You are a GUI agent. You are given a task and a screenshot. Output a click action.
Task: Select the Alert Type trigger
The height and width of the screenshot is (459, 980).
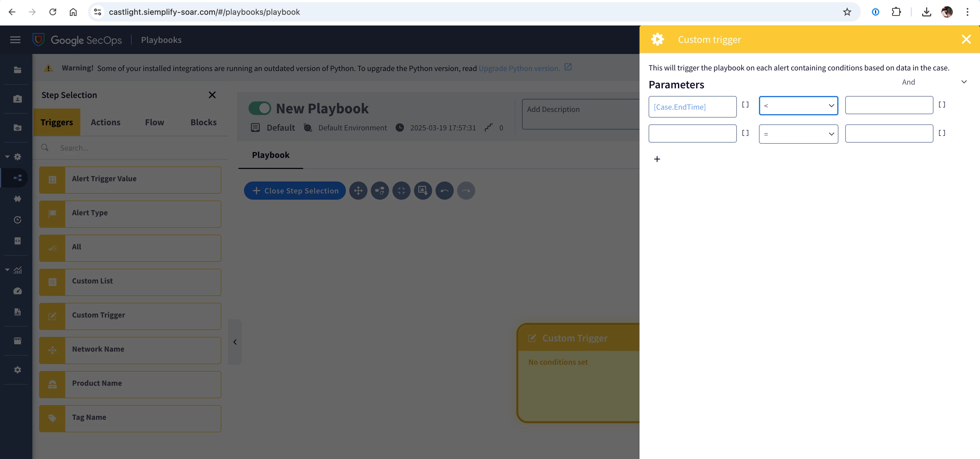(x=130, y=214)
